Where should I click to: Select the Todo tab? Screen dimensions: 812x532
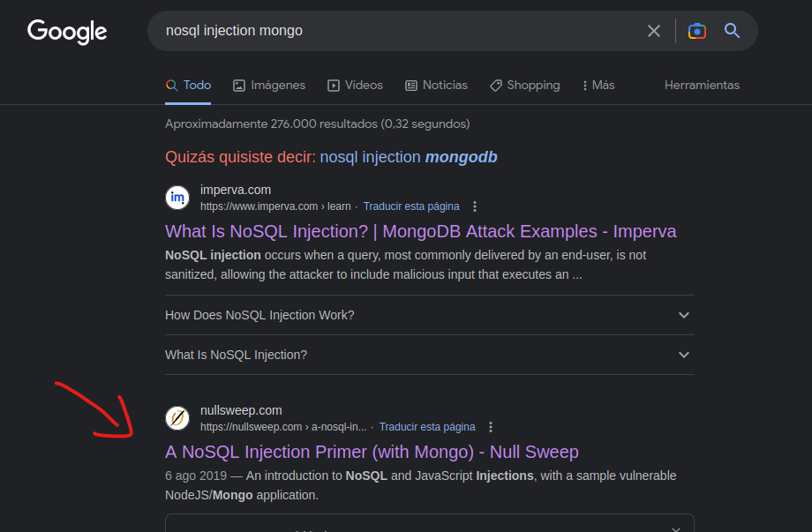[188, 86]
